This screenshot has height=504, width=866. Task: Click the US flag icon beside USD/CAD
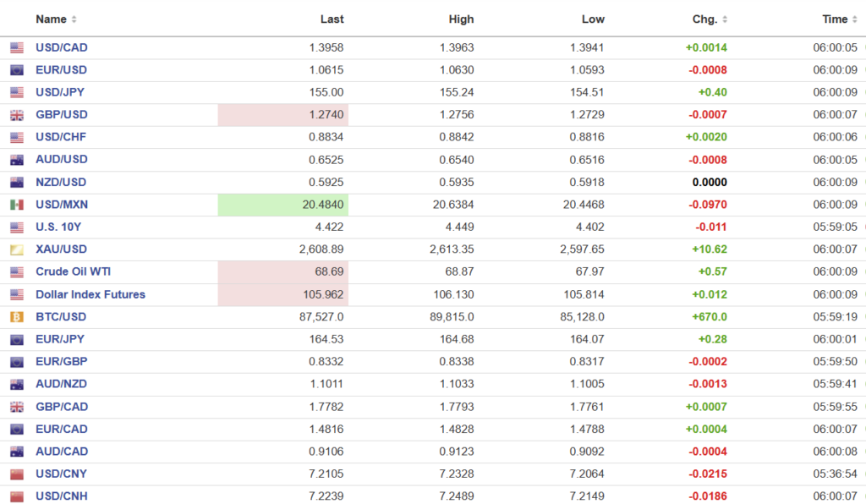coord(17,48)
